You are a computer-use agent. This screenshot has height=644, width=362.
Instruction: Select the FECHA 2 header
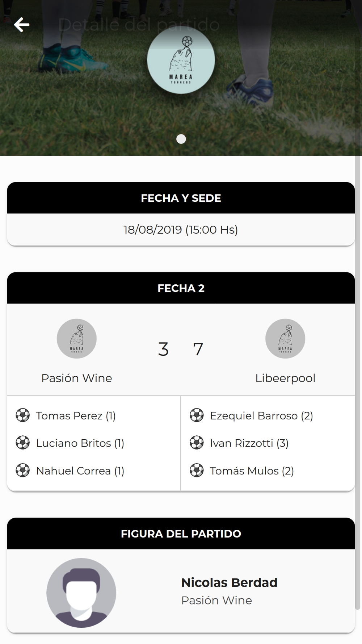(x=181, y=288)
